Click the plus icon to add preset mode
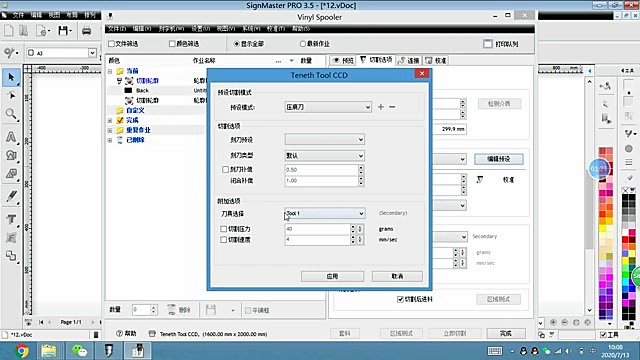640x360 pixels. point(380,107)
